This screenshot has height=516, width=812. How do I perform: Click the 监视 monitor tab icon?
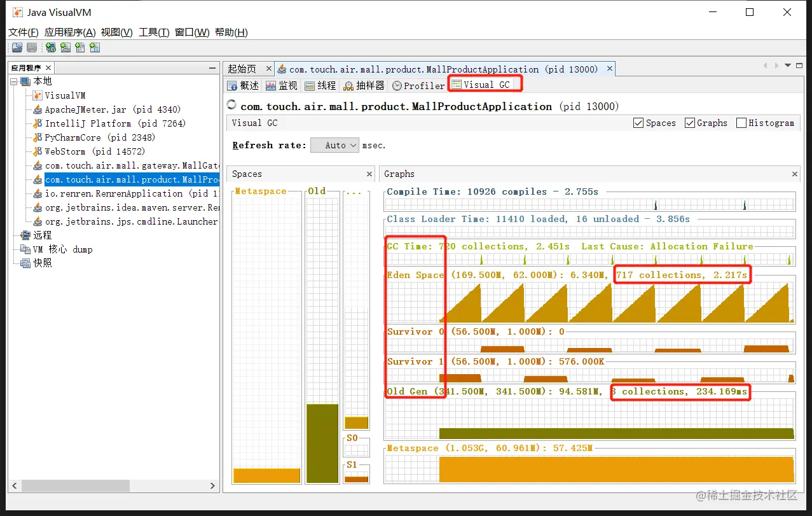click(x=271, y=85)
